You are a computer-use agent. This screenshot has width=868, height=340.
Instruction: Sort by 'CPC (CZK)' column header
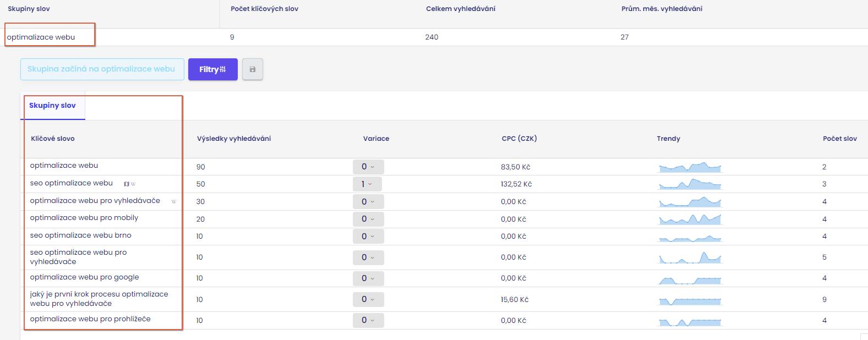[519, 139]
